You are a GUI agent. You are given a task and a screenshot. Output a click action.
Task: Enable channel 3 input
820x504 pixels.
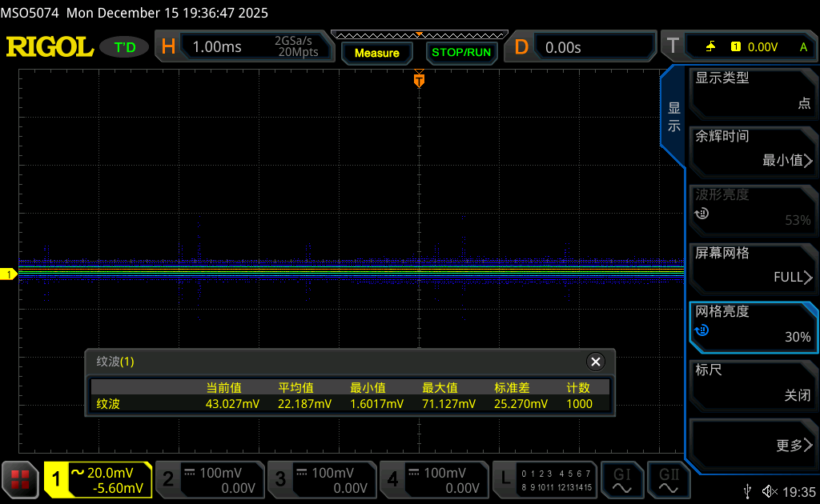click(321, 479)
